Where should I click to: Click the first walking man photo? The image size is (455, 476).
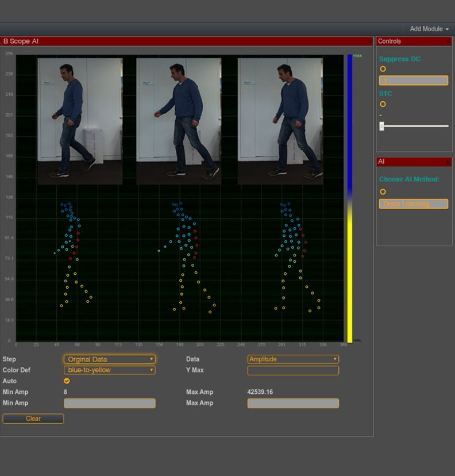click(80, 121)
